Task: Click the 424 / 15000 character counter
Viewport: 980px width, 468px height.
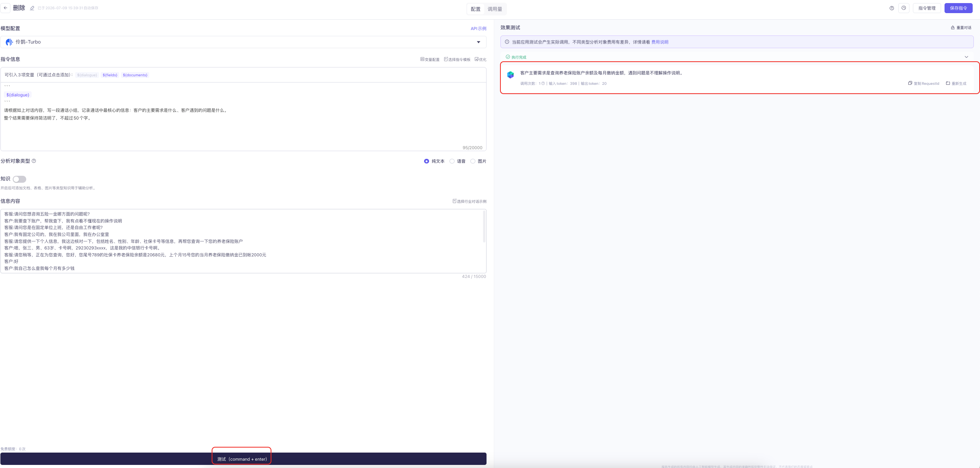Action: coord(474,276)
